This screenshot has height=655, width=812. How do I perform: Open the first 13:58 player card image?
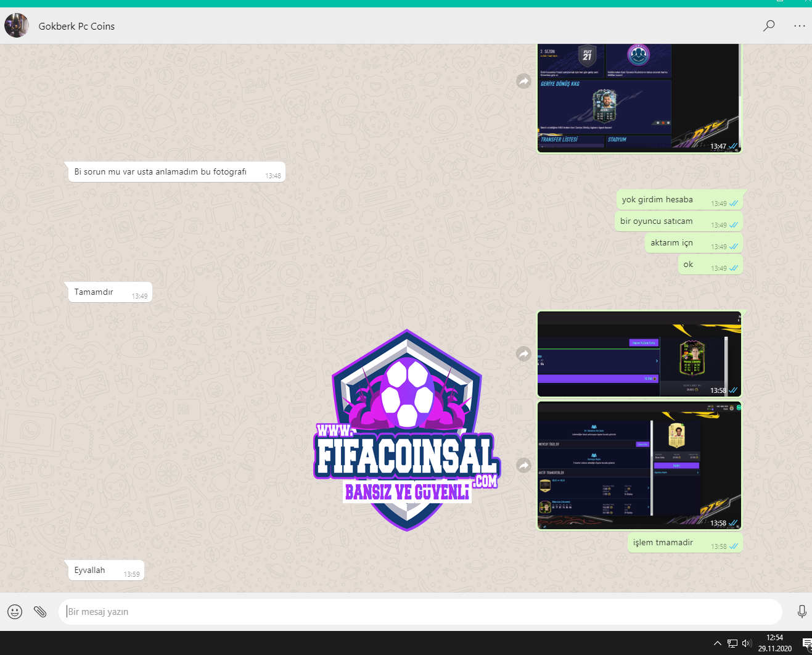coord(639,354)
